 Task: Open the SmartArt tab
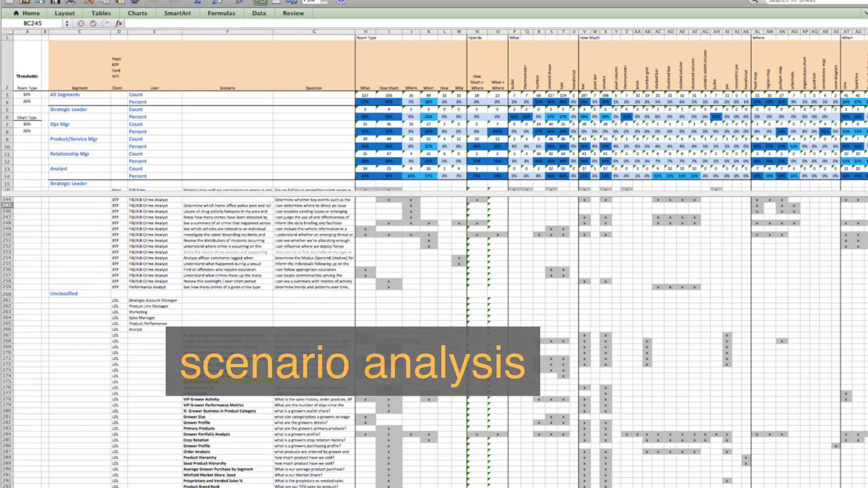pyautogui.click(x=178, y=13)
